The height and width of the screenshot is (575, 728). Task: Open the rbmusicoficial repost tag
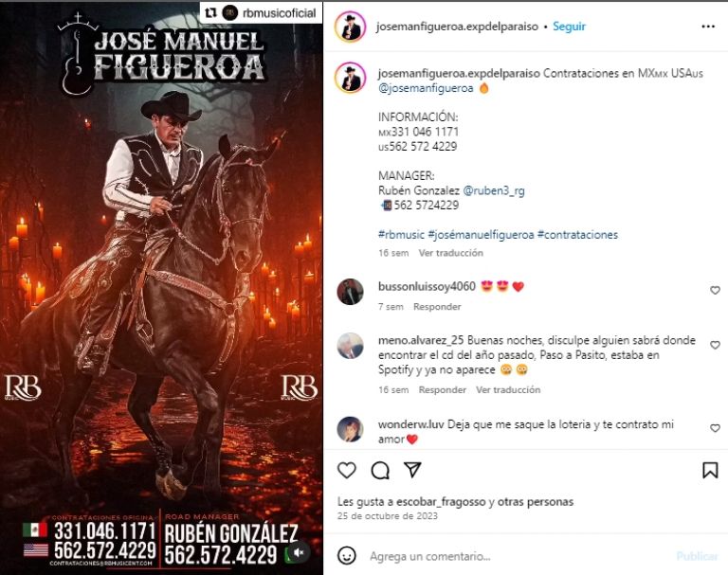click(x=279, y=13)
